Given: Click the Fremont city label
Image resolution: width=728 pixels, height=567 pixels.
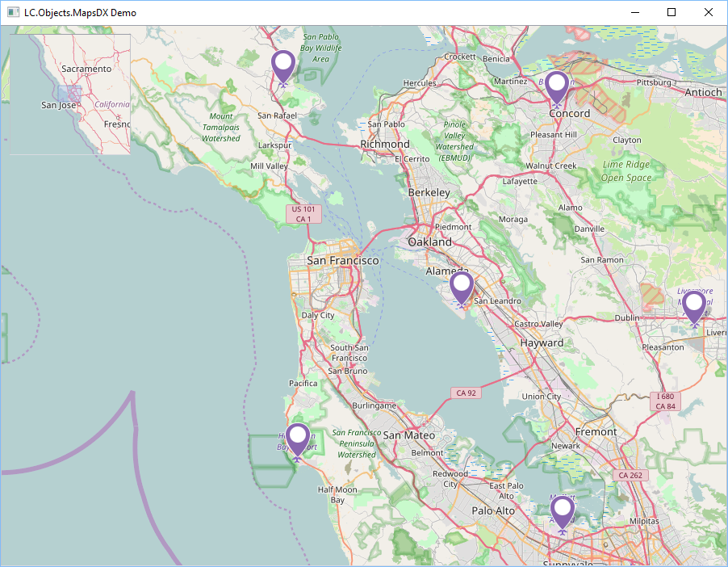Looking at the screenshot, I should (x=596, y=432).
